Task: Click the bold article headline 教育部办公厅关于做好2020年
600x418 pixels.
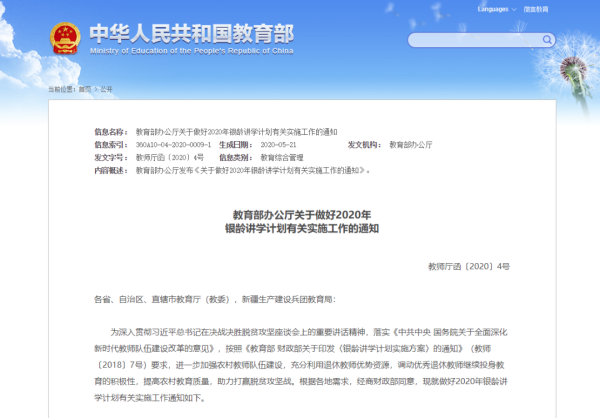Action: click(x=301, y=214)
